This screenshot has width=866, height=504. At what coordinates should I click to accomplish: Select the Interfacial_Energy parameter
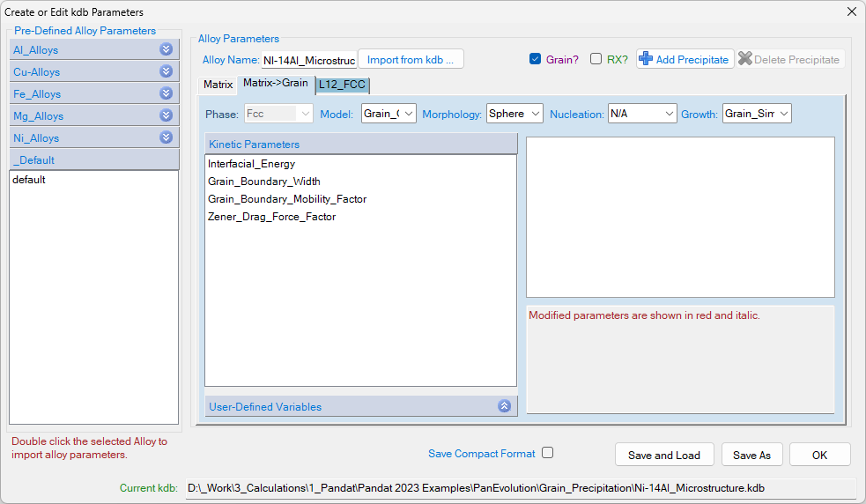tap(252, 164)
